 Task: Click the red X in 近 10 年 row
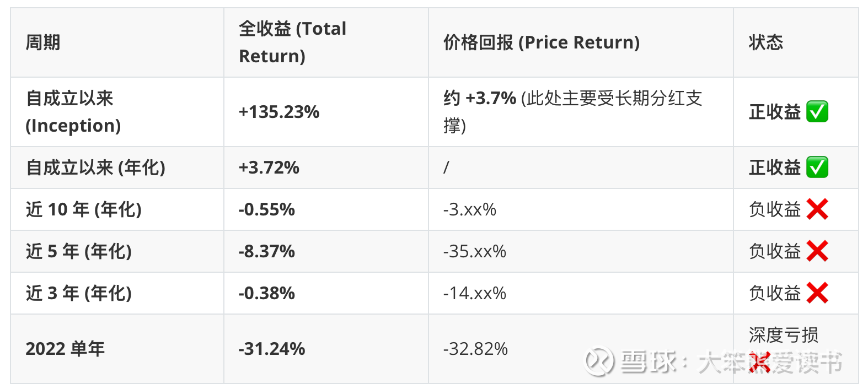[817, 209]
